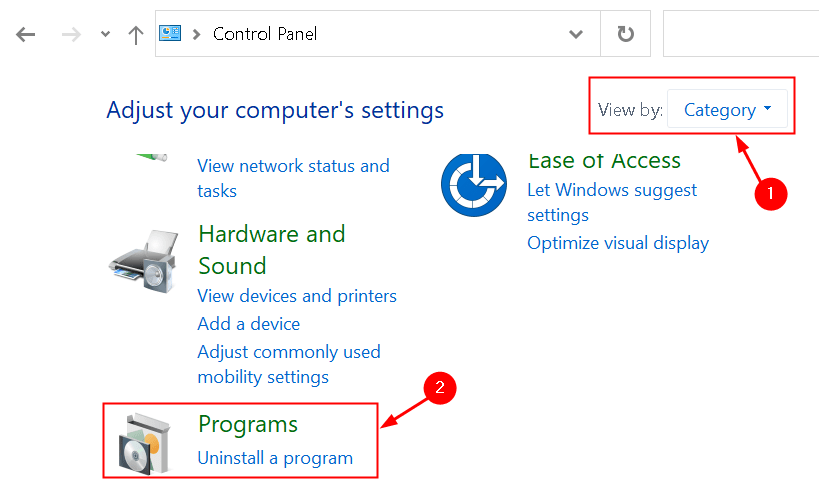Screen dimensions: 819x482
Task: Open Ease of Access category heading
Action: [x=604, y=160]
